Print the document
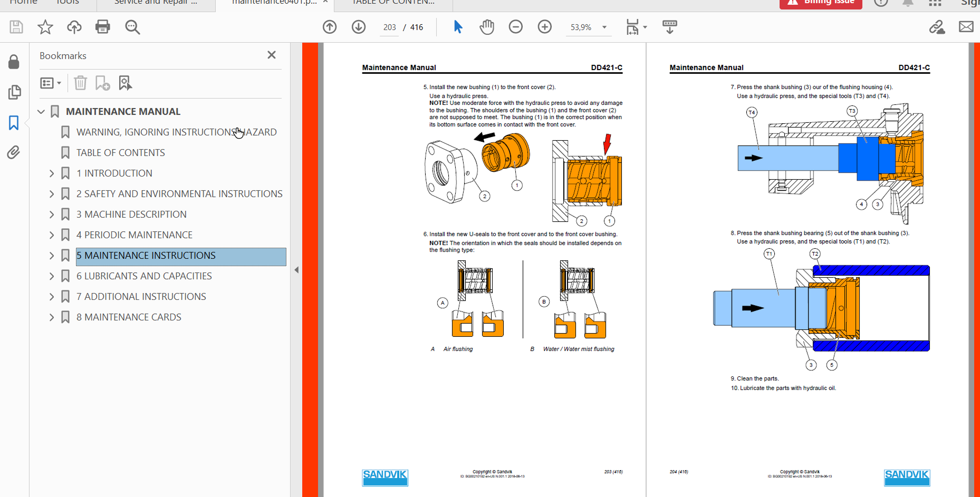Viewport: 980px width, 497px height. (x=103, y=27)
